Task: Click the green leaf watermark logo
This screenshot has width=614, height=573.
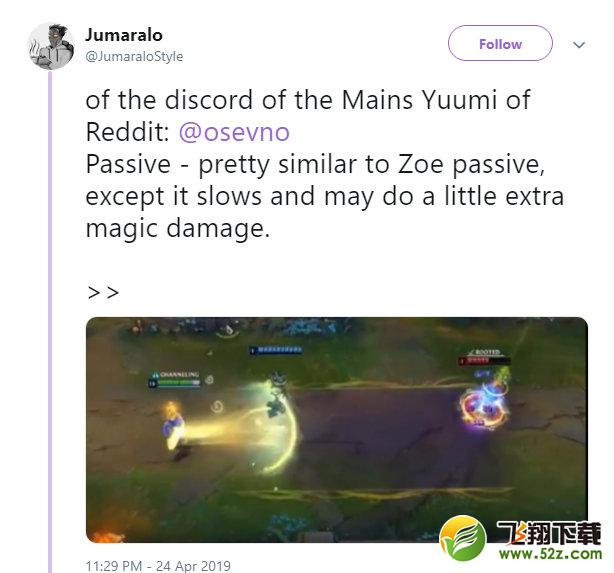Action: [463, 538]
